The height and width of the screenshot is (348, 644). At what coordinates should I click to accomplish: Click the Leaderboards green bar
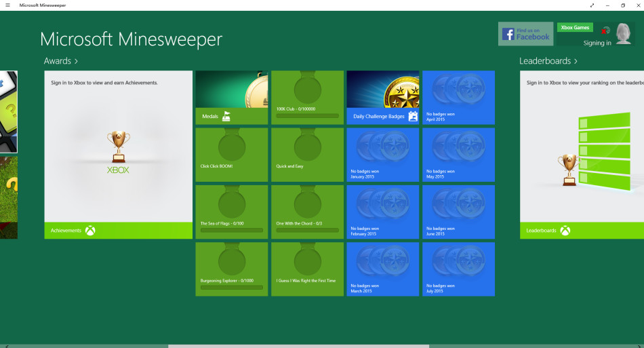pos(582,231)
